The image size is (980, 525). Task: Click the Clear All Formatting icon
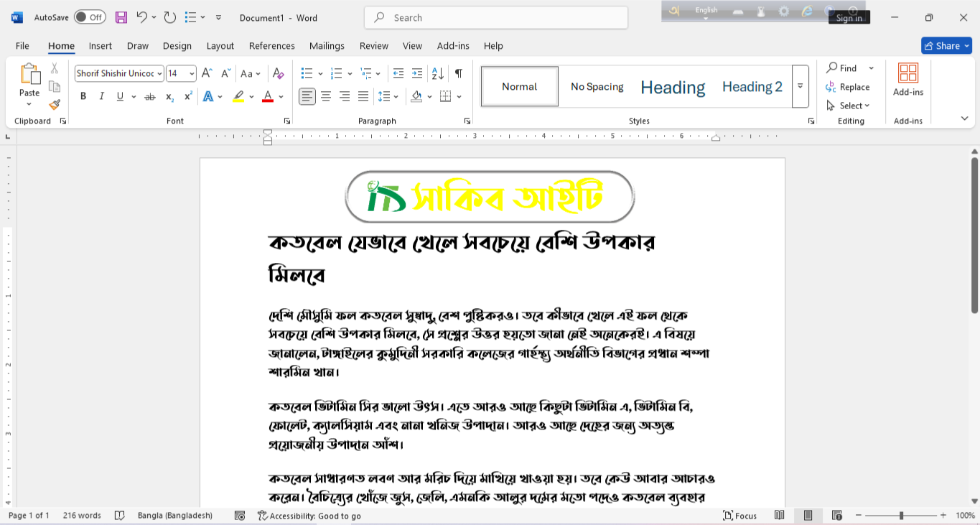[x=279, y=73]
